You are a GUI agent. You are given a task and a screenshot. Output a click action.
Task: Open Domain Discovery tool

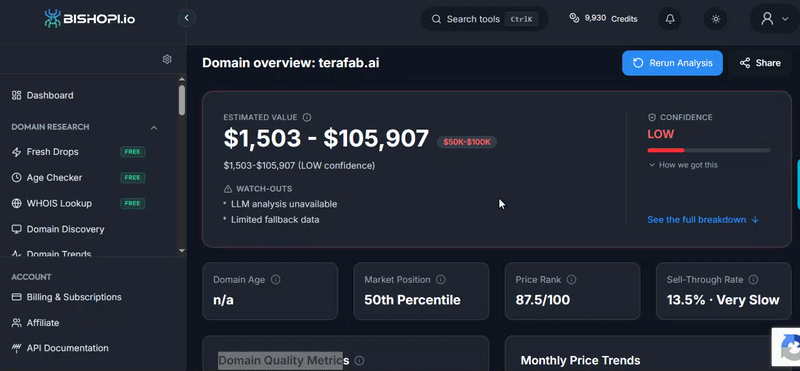coord(65,229)
